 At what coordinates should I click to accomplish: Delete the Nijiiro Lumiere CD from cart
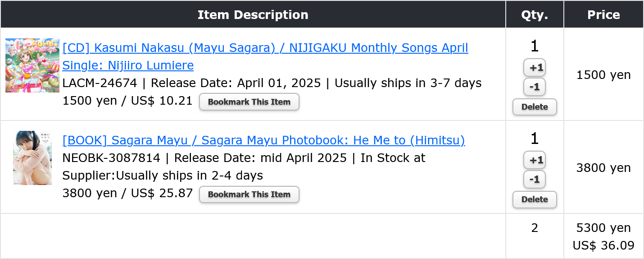[x=535, y=107]
